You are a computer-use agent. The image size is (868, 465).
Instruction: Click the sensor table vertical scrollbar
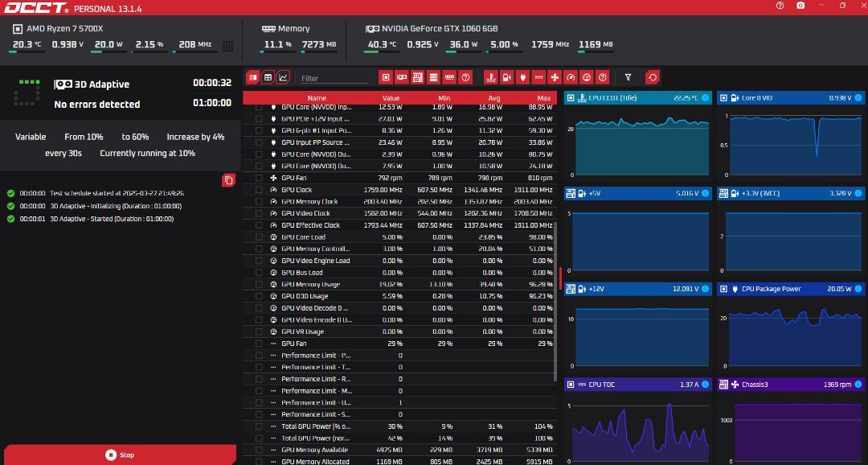click(555, 302)
